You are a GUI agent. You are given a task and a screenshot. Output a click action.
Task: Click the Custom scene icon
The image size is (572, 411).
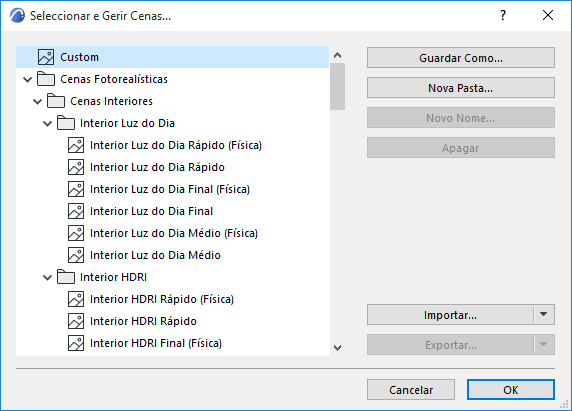46,57
